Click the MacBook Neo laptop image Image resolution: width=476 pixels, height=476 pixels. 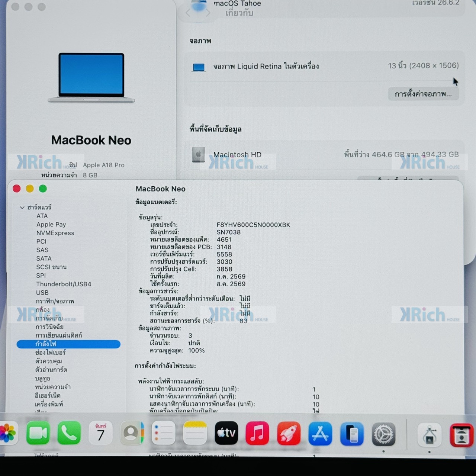click(x=91, y=77)
